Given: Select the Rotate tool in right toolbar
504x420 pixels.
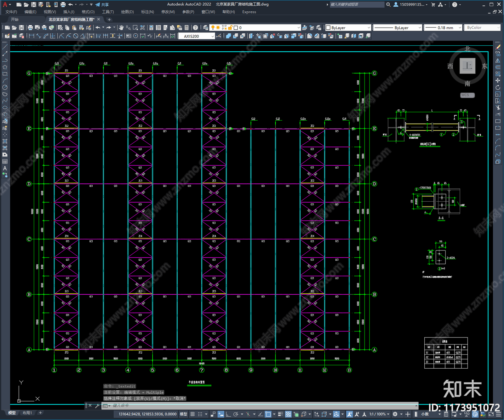Looking at the screenshot, I should click(x=498, y=87).
